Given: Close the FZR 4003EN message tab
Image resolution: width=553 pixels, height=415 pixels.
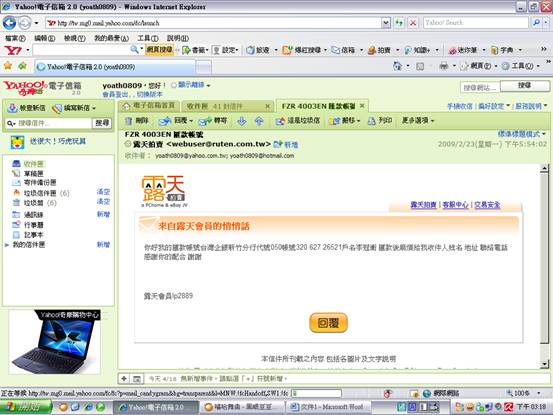Looking at the screenshot, I should pos(362,106).
